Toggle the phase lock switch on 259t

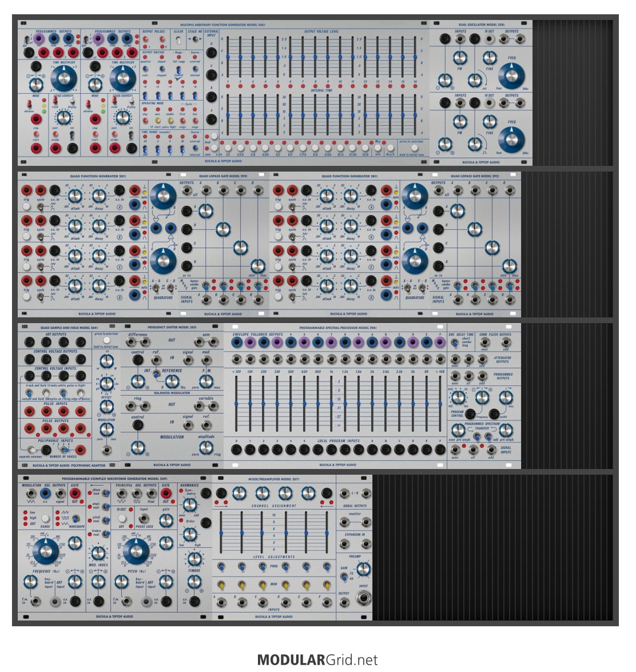pyautogui.click(x=105, y=494)
